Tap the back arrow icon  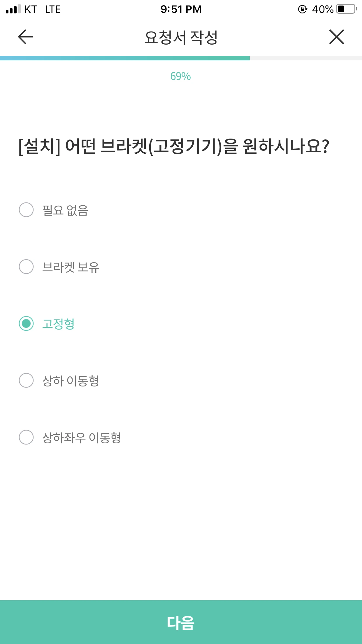point(25,37)
